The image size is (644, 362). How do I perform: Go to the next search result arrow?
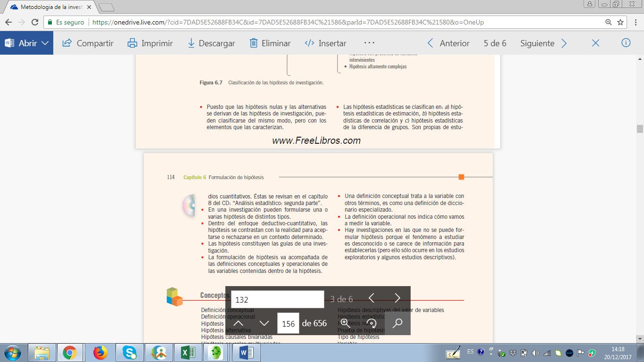click(x=397, y=298)
